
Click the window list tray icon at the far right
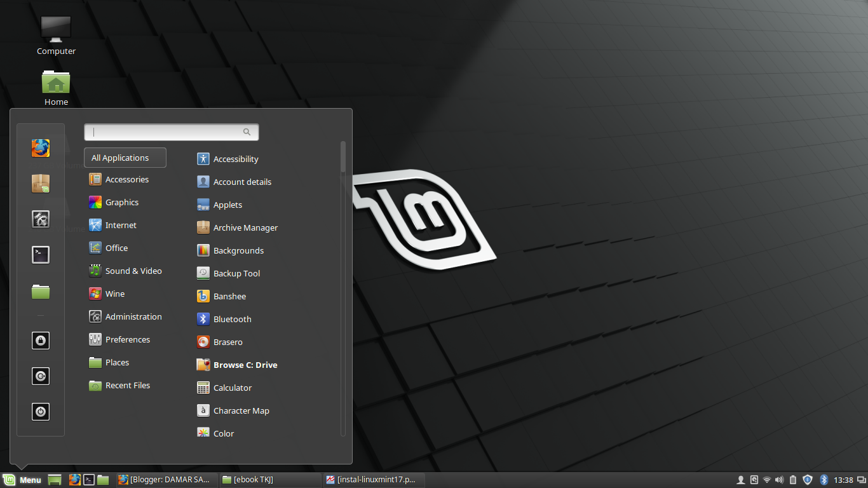pos(861,480)
